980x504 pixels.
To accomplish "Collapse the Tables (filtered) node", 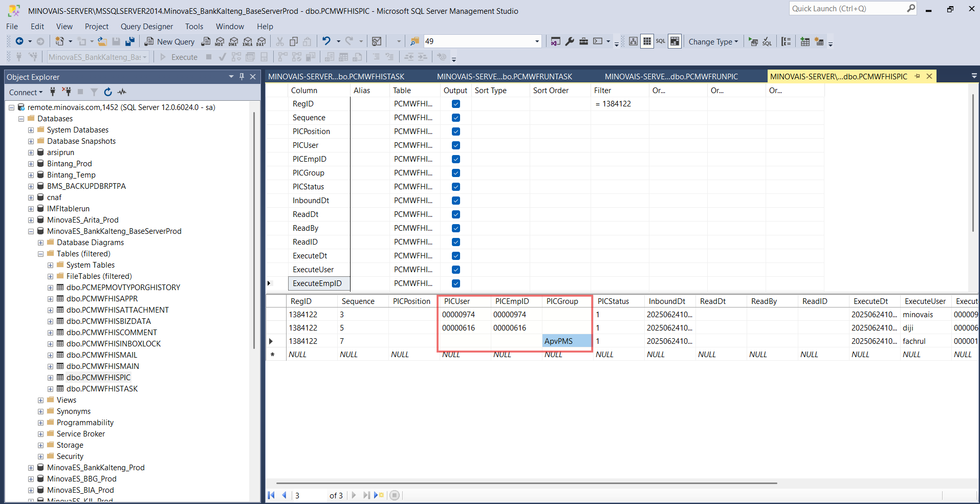I will (40, 254).
